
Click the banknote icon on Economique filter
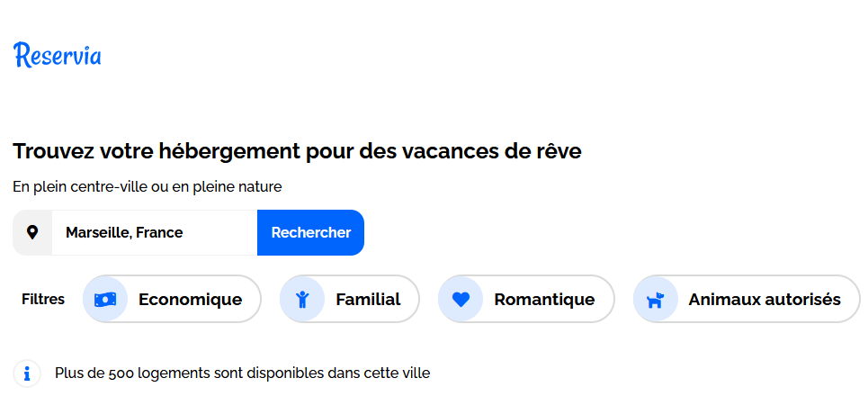point(105,299)
